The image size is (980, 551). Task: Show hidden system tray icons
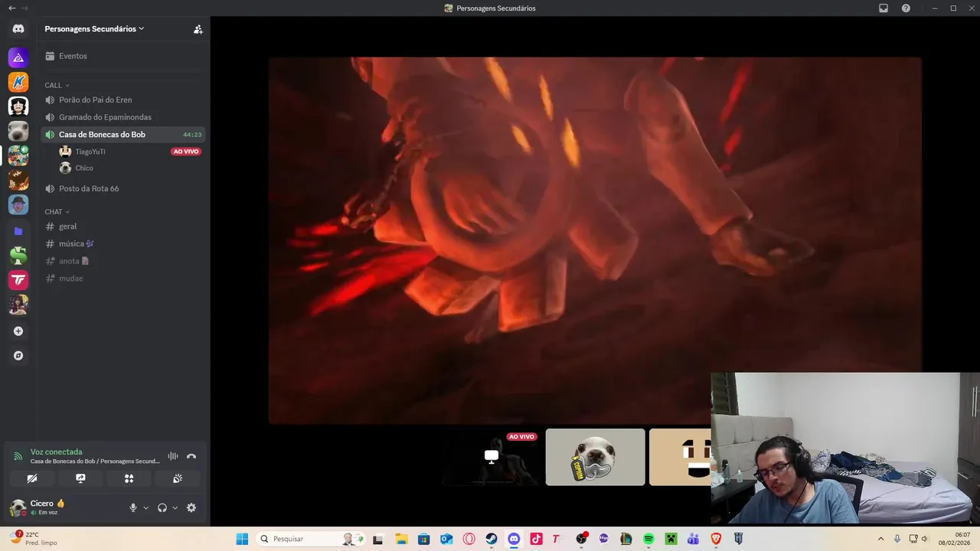coord(880,539)
